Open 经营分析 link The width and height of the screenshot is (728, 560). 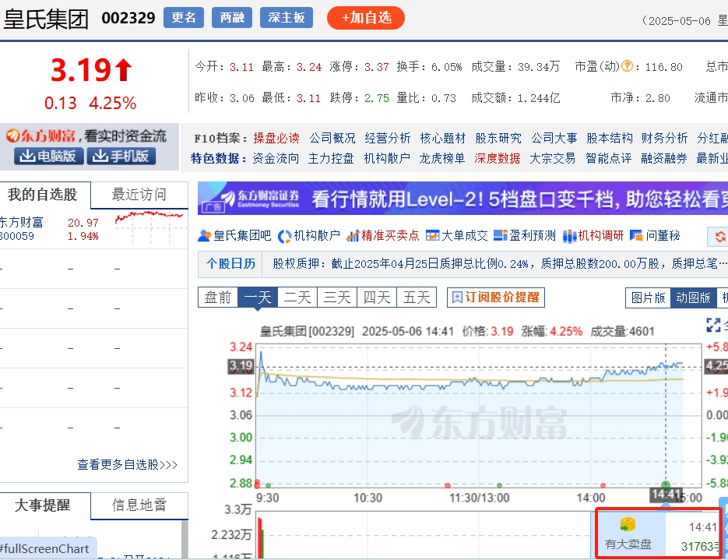pos(387,139)
